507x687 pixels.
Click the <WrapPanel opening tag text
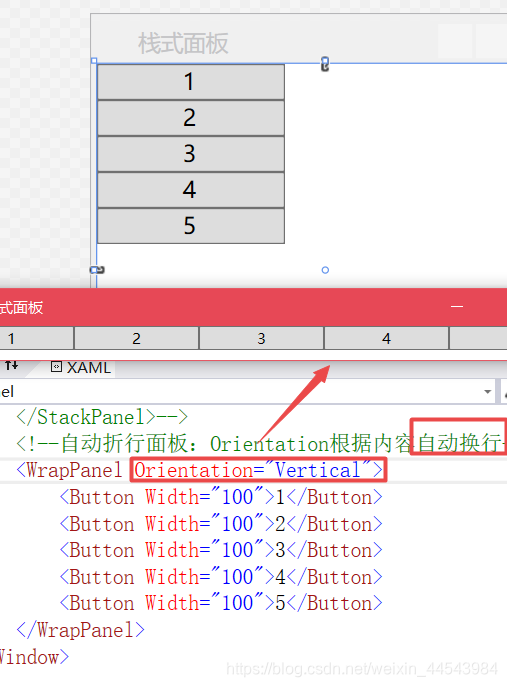tap(69, 470)
